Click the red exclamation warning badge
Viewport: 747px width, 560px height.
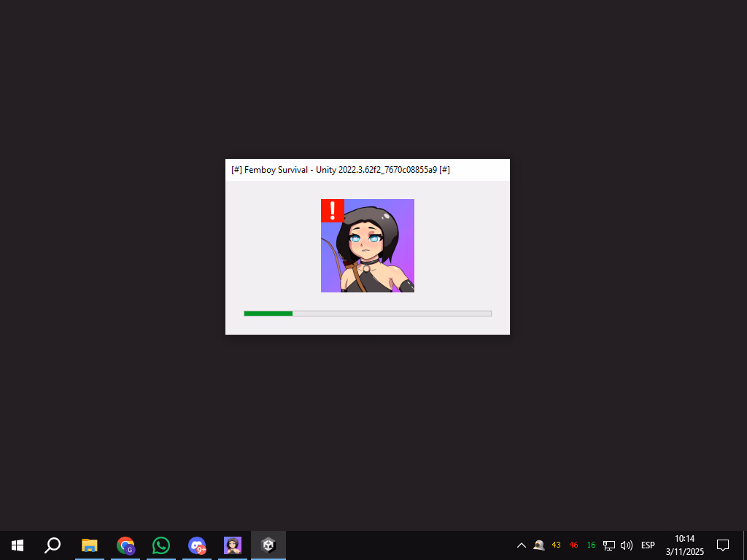point(333,211)
